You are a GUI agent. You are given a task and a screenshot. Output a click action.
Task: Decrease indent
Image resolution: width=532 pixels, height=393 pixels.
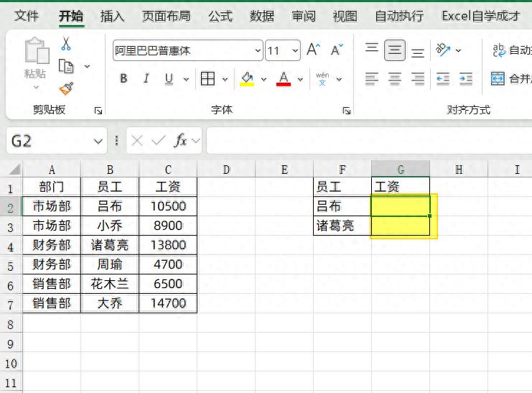[x=443, y=79]
